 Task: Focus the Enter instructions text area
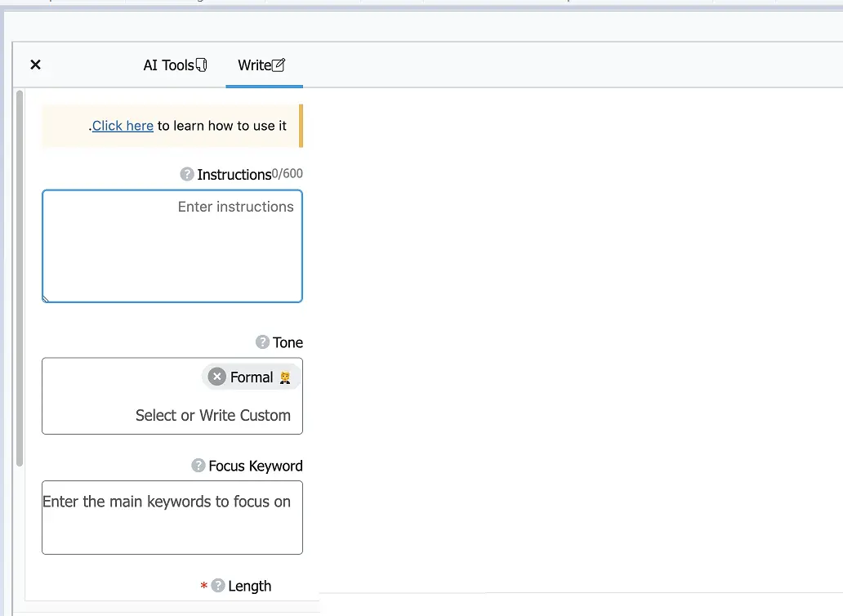[172, 246]
